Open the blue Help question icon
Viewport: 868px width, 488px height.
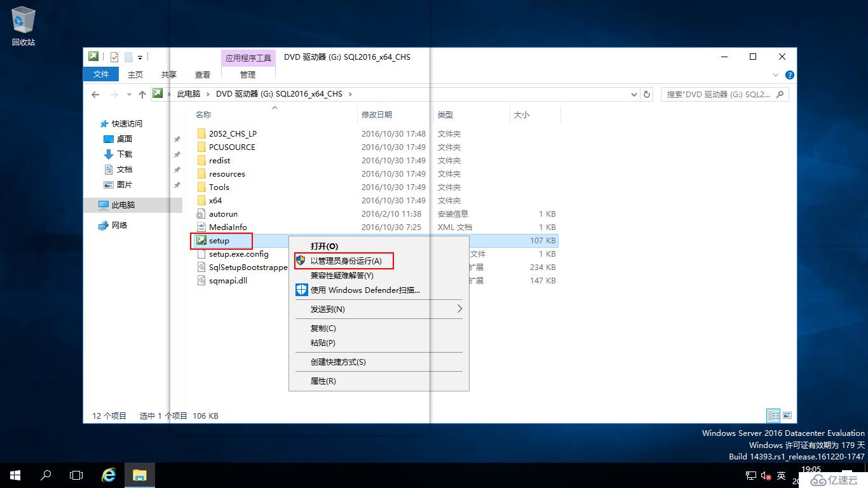tap(790, 75)
